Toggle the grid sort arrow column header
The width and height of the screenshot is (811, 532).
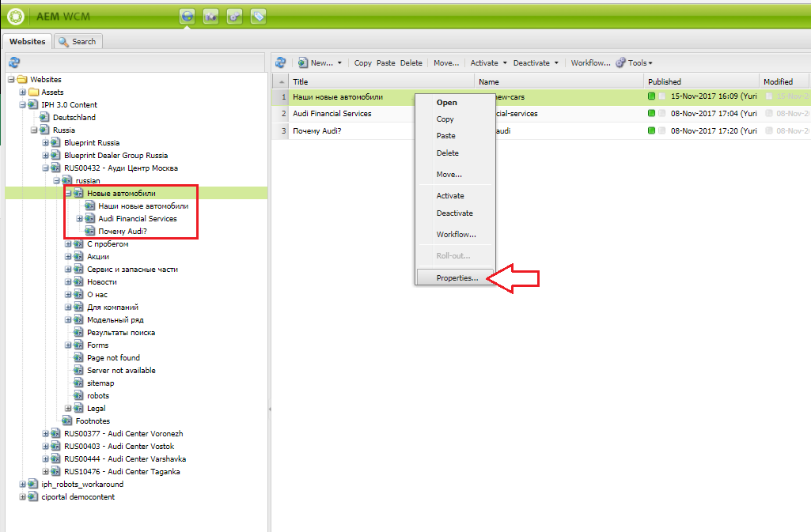pyautogui.click(x=282, y=81)
